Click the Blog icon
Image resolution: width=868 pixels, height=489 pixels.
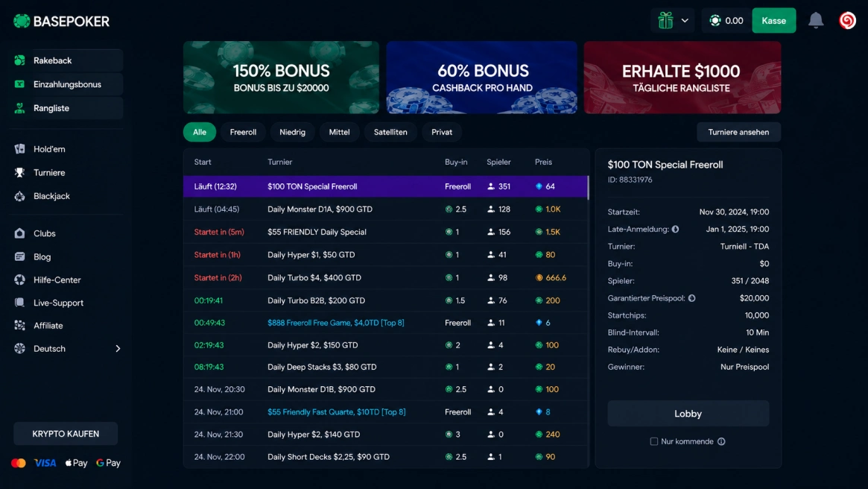[20, 257]
